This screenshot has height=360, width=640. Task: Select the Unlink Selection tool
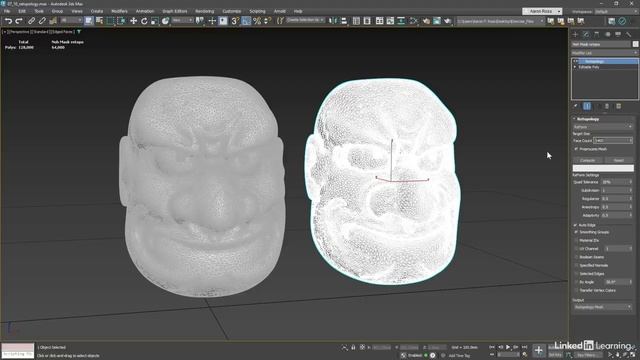tap(42, 21)
